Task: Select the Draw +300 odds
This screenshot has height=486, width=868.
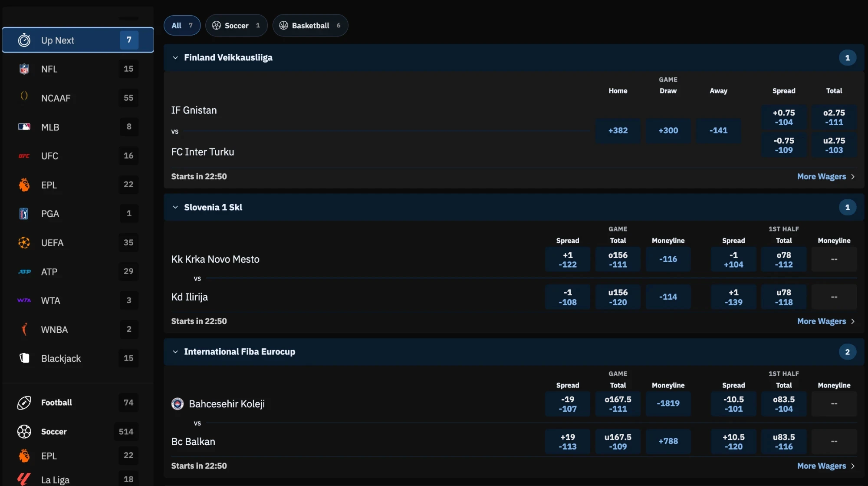Action: tap(668, 130)
